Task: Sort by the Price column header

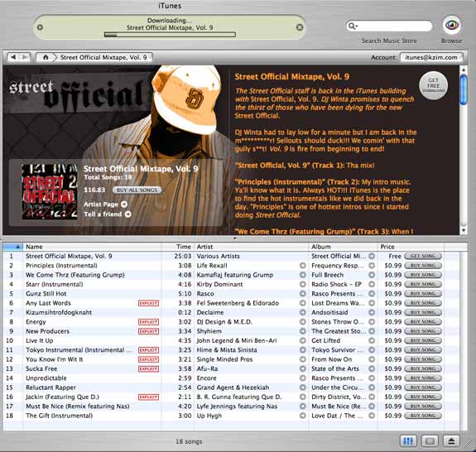Action: (x=411, y=247)
